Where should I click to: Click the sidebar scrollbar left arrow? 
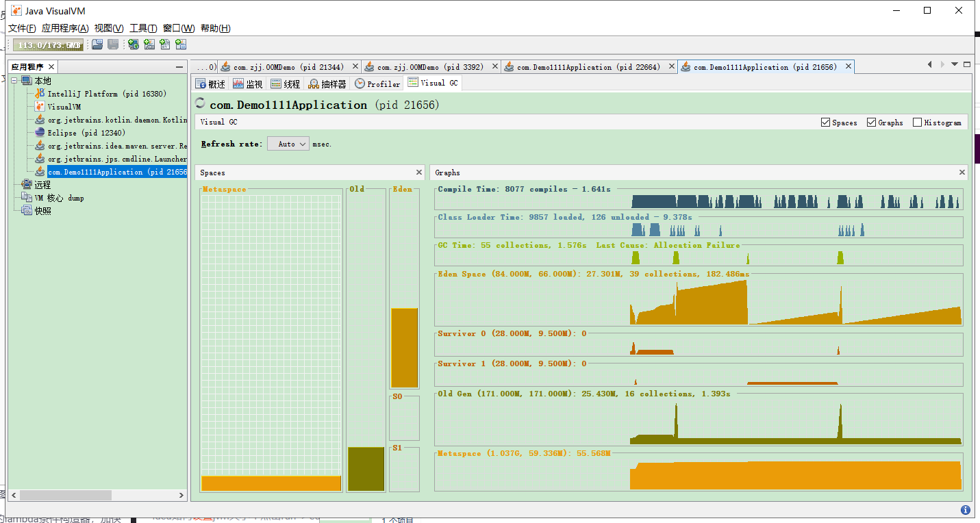coord(13,495)
